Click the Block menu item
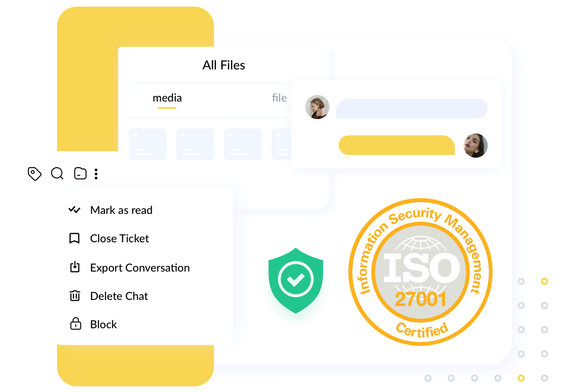 (x=93, y=324)
